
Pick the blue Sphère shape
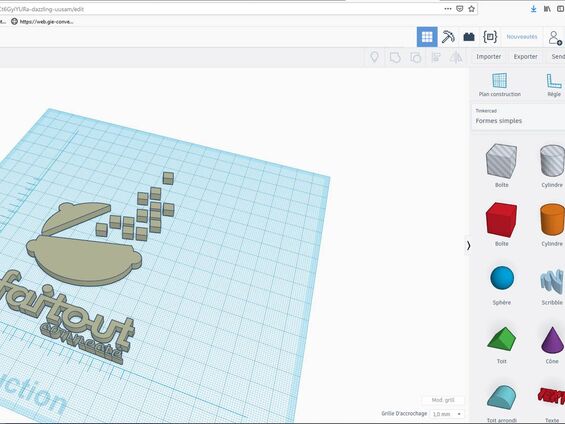click(x=502, y=278)
